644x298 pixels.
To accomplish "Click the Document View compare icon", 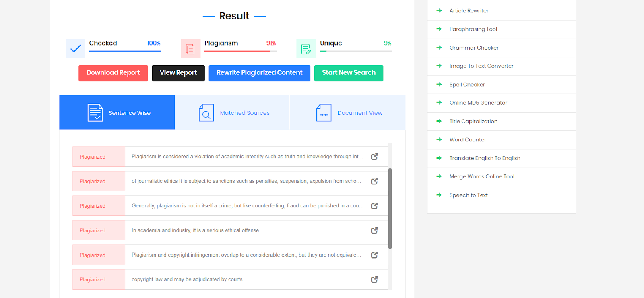I will coord(324,113).
